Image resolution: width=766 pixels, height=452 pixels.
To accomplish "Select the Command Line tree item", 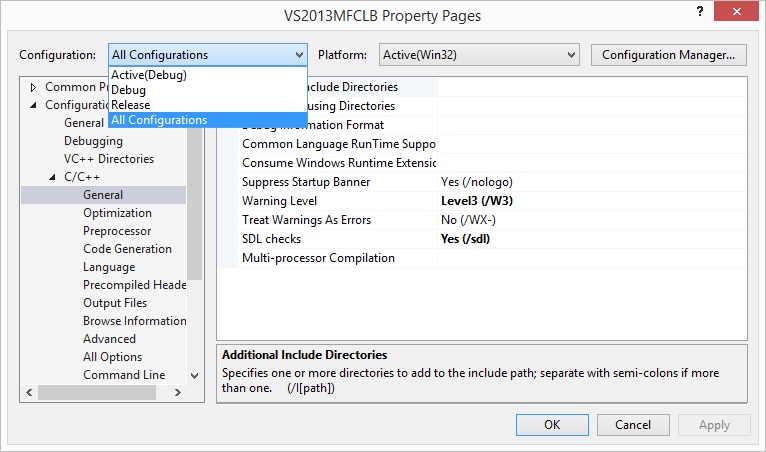I will pyautogui.click(x=124, y=375).
